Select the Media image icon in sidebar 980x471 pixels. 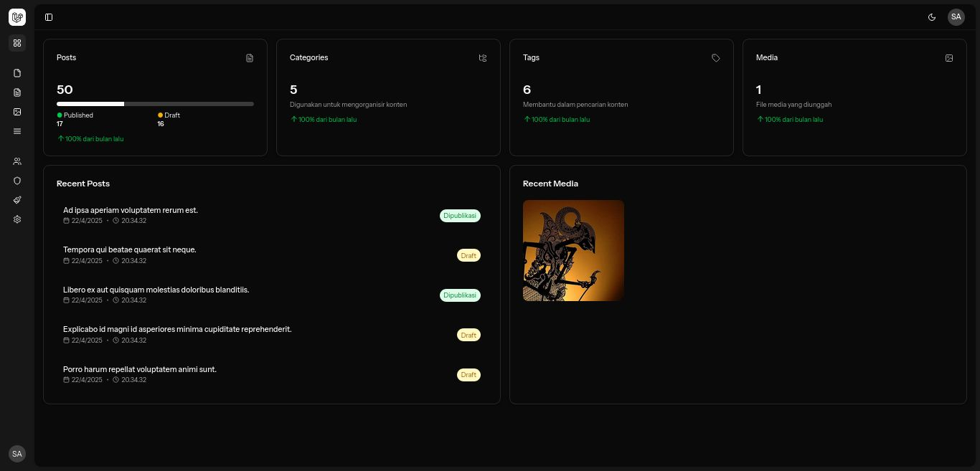17,112
